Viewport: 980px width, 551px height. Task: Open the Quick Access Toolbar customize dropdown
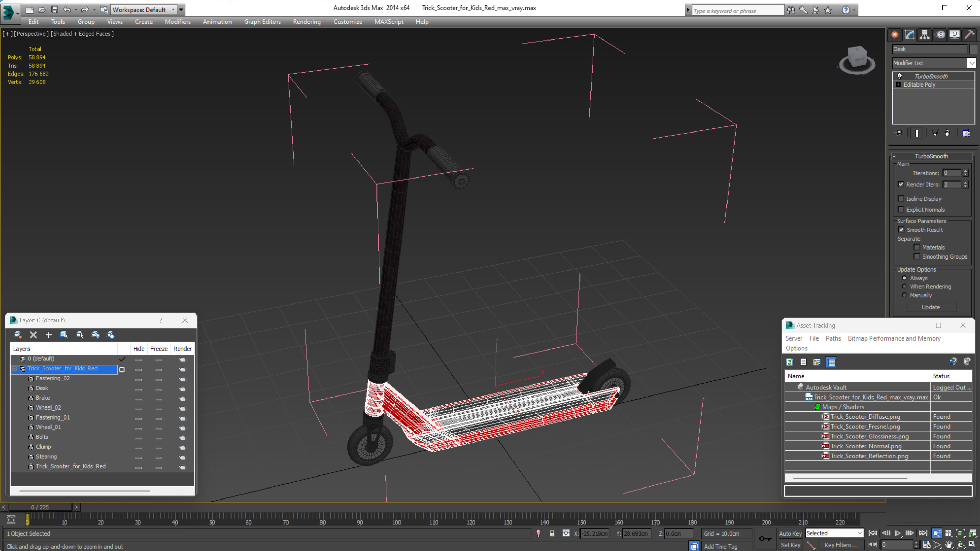click(181, 10)
